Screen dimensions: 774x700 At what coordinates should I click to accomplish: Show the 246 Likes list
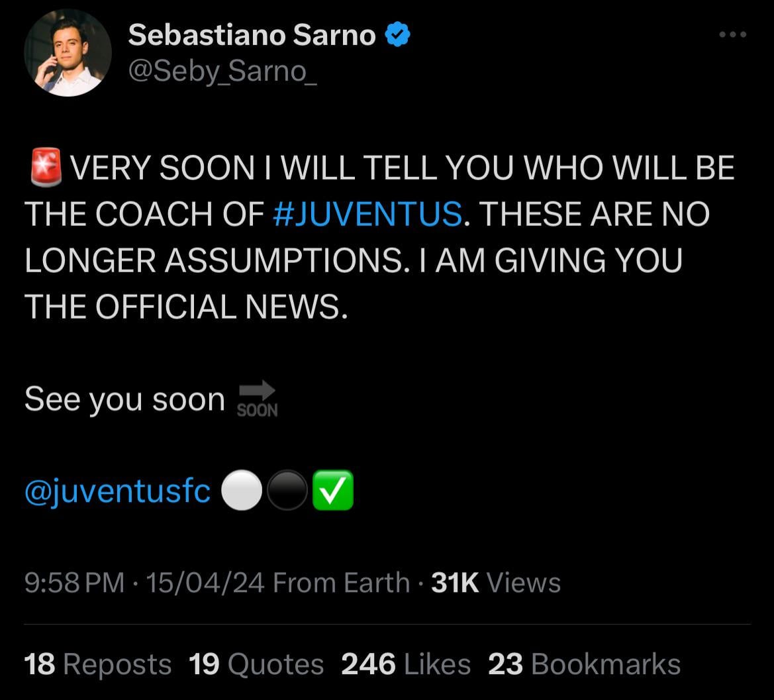[x=406, y=664]
